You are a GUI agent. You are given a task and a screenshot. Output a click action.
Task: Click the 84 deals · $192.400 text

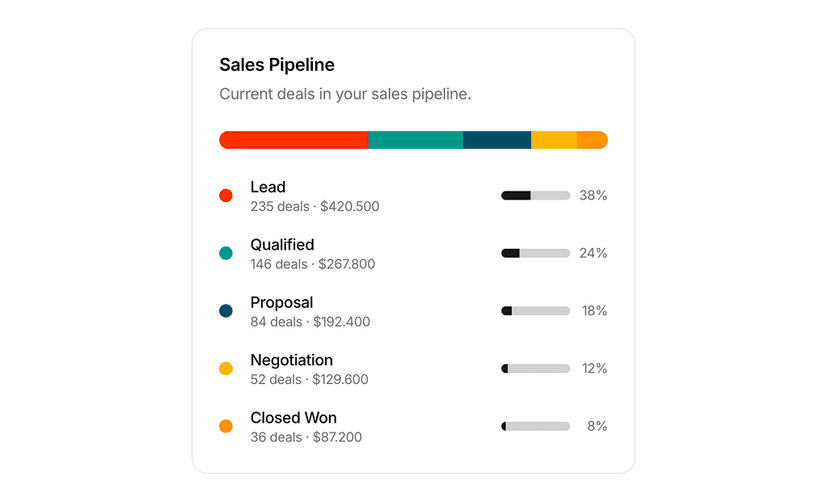(310, 322)
